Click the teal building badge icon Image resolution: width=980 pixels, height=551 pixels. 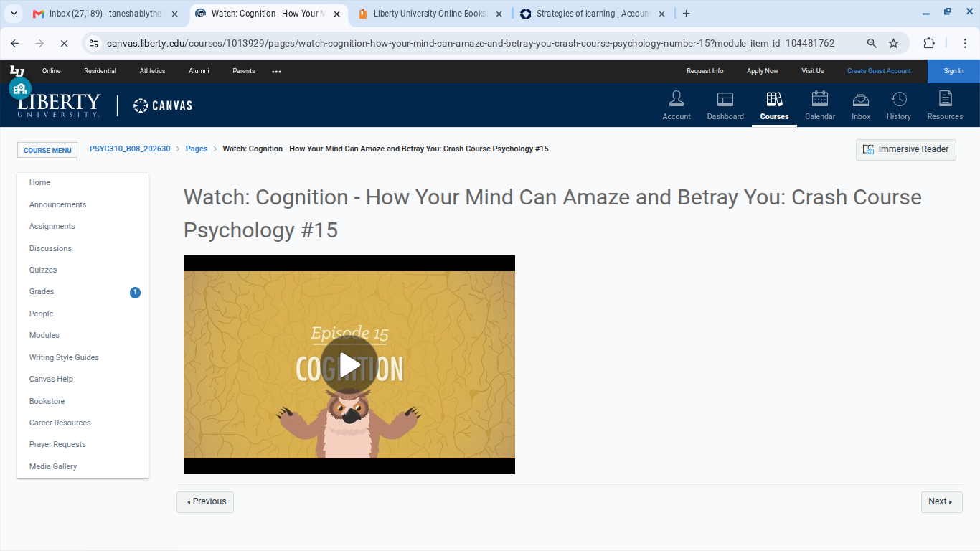[x=20, y=88]
